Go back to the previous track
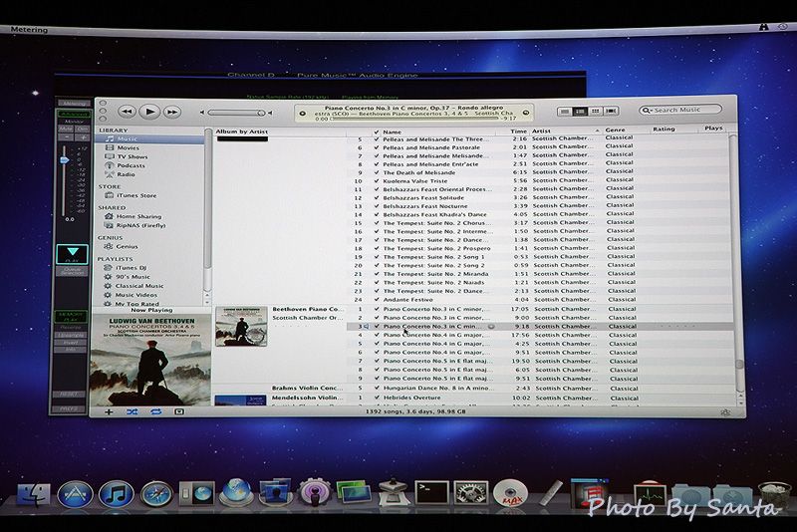This screenshot has height=532, width=797. 127,113
